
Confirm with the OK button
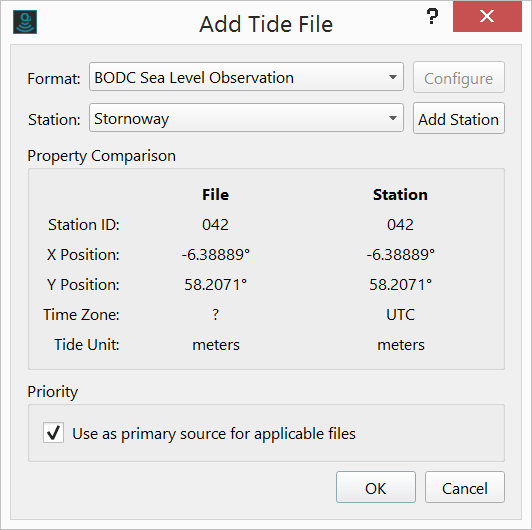point(376,487)
